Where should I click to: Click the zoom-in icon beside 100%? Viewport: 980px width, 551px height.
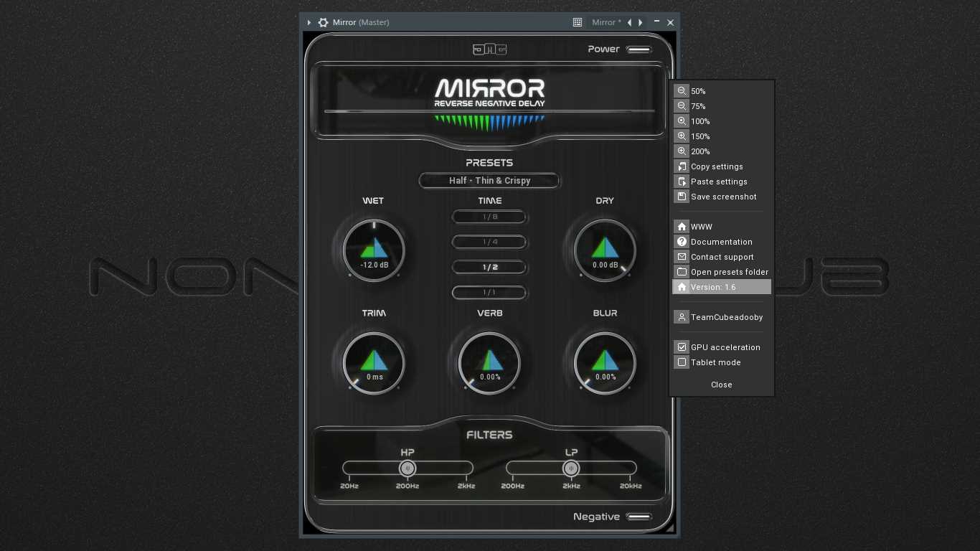pos(682,121)
